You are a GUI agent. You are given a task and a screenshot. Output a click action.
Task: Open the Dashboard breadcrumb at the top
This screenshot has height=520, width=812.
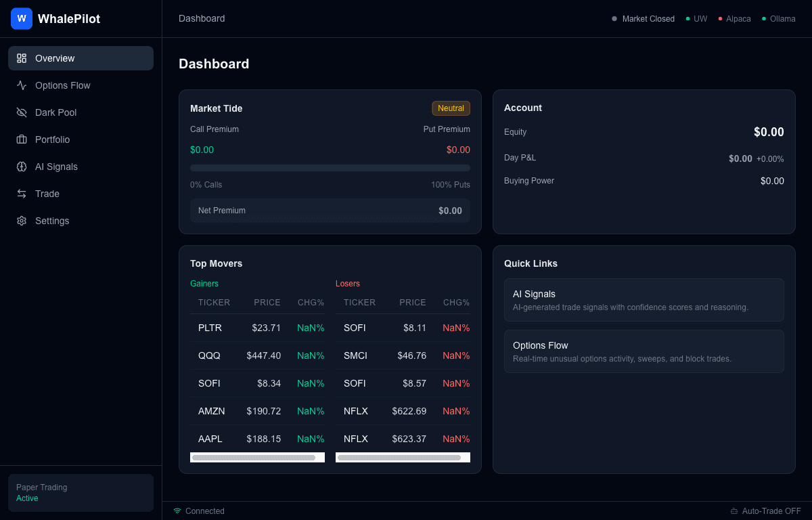click(201, 18)
